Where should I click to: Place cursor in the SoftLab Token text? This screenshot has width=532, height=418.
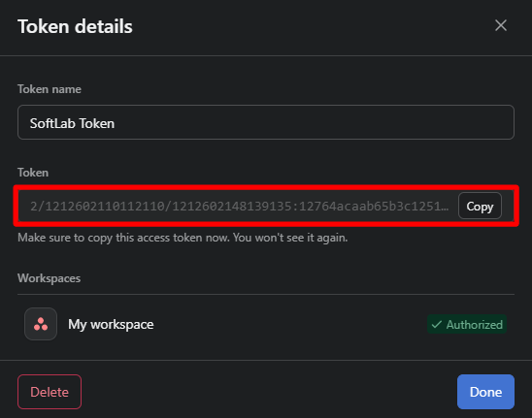(72, 123)
